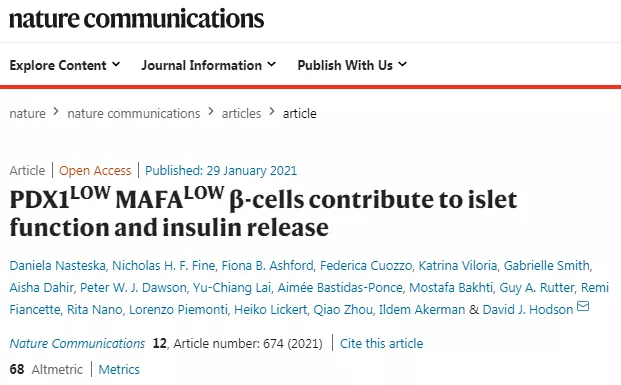This screenshot has height=385, width=621.
Task: Open author Ildem Akerman's link
Action: point(422,309)
